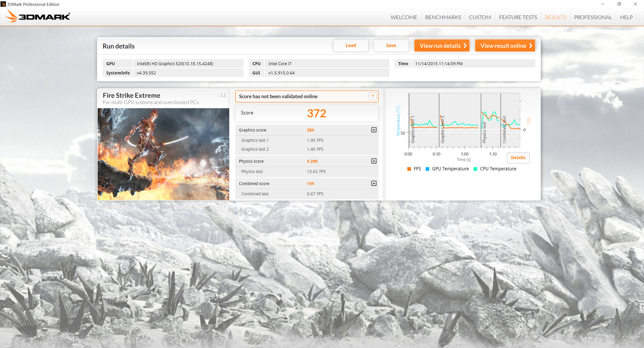The height and width of the screenshot is (348, 644).
Task: Click the Combined test row
Action: 307,194
